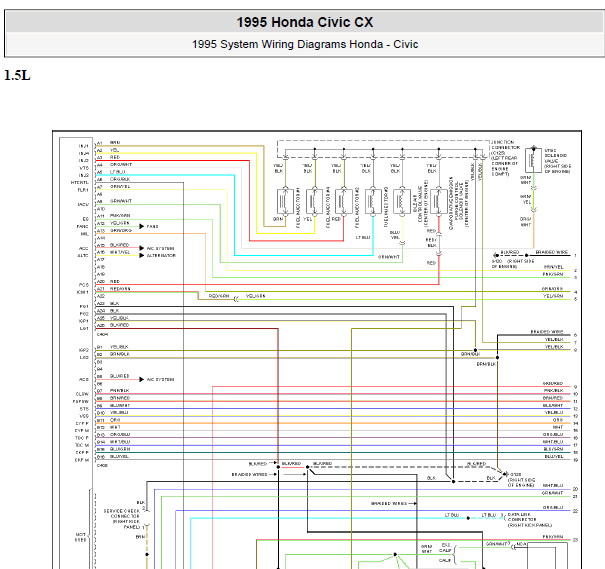Click the 'A1 BRN' pin label
The image size is (605, 569).
(108, 143)
